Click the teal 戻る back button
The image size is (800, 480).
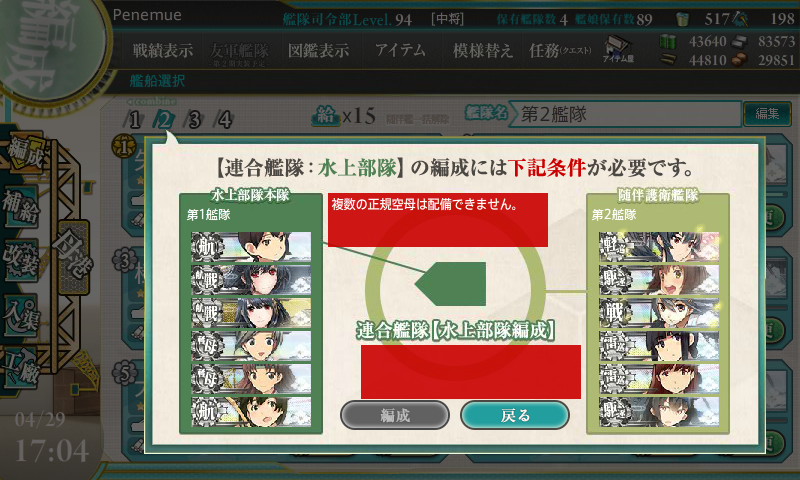coord(515,415)
